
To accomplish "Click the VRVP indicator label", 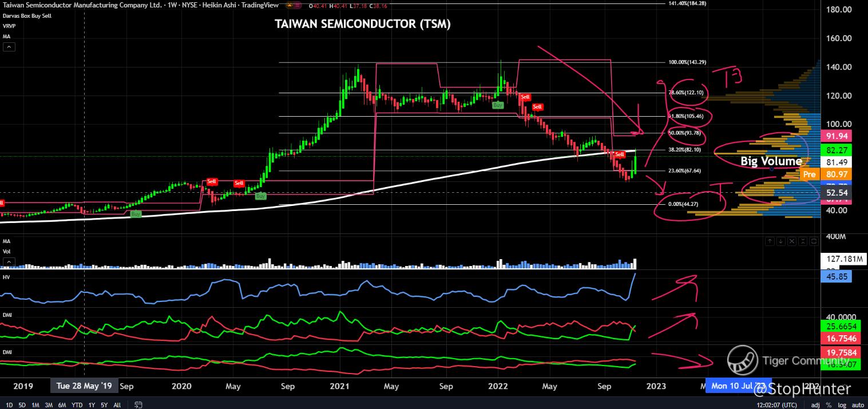I will 9,26.
